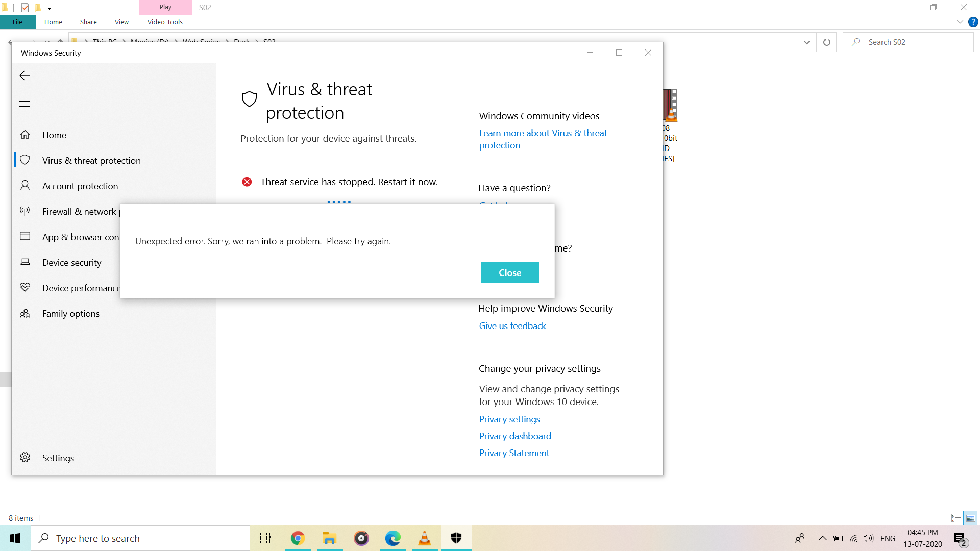The image size is (980, 551).
Task: Click the Play contextual tab header
Action: pos(165,7)
